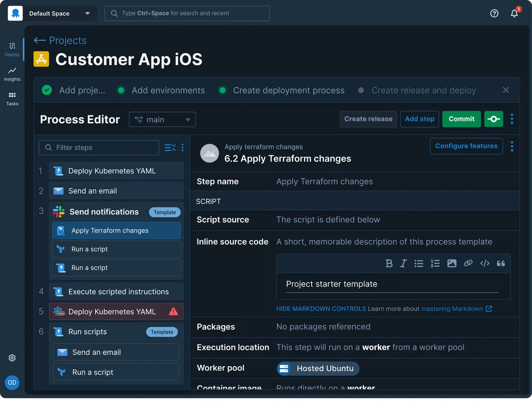Click HIDE MARKDOWN CONTROLS link
The image size is (532, 402).
tap(321, 308)
